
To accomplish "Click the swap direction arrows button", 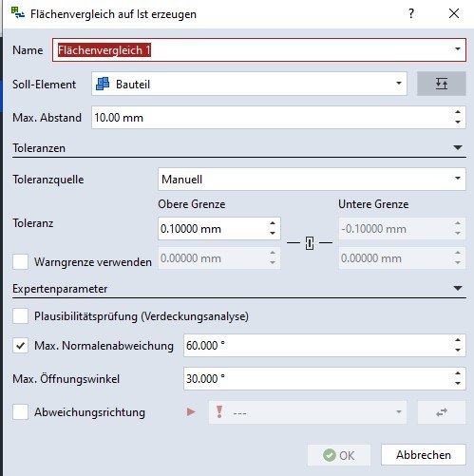I will 442,412.
